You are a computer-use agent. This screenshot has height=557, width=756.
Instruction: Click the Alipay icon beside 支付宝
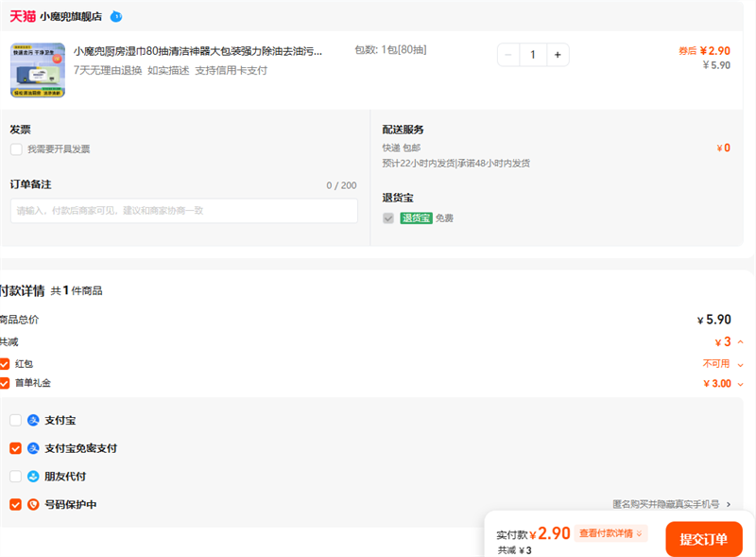pyautogui.click(x=33, y=420)
